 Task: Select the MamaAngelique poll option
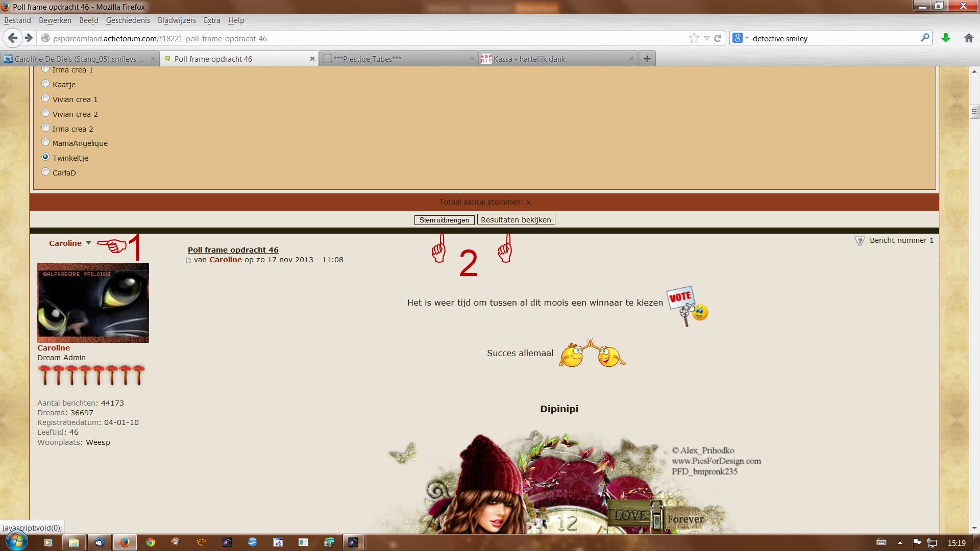point(45,142)
